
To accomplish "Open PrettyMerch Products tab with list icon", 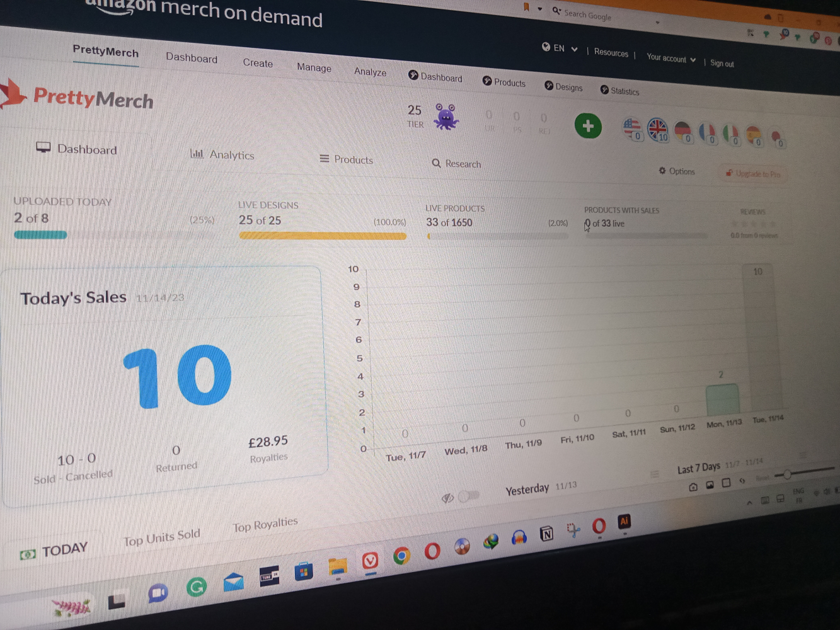I will tap(347, 159).
